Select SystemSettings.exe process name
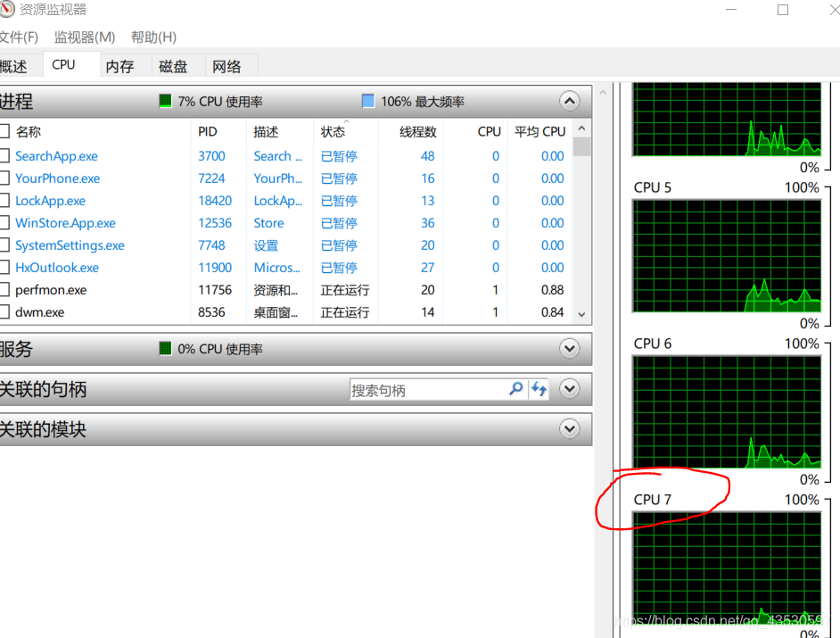This screenshot has height=638, width=840. [x=70, y=245]
